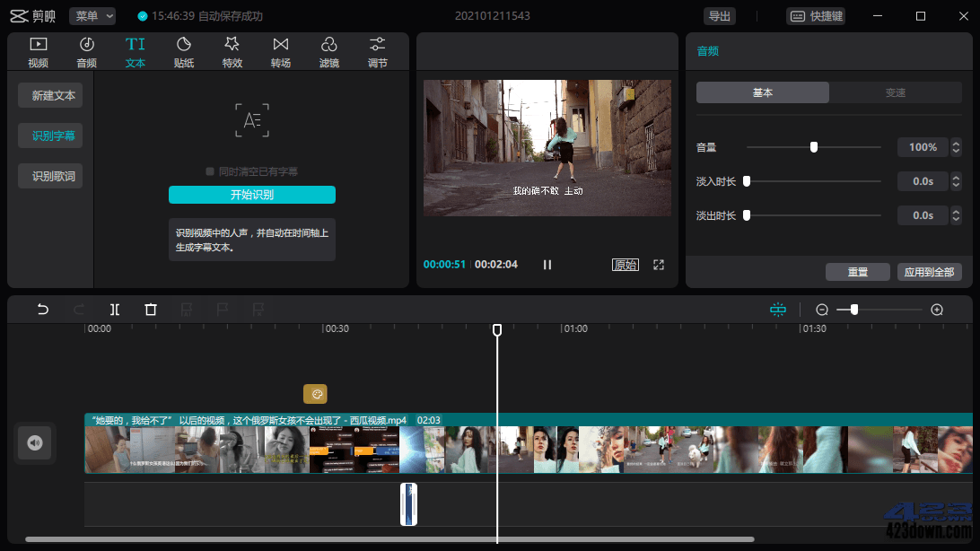Open the 原始 playback resolution dropdown
Viewport: 980px width, 551px height.
(x=626, y=265)
